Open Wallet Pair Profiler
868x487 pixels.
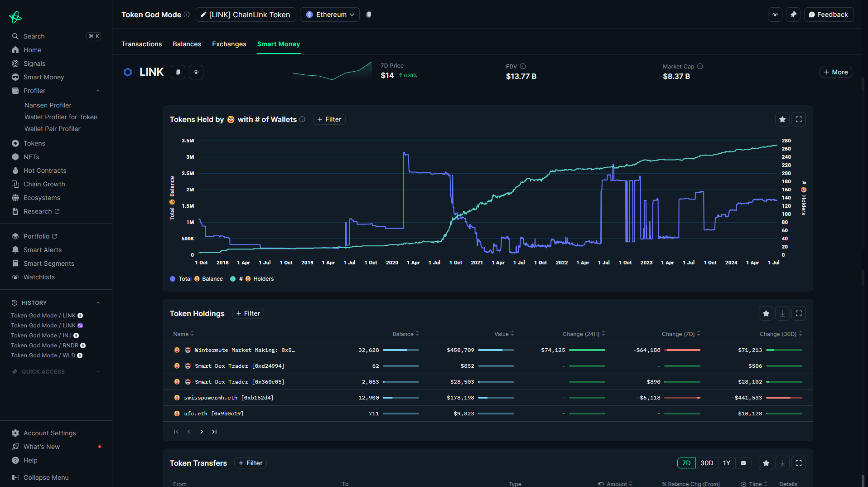coord(52,129)
